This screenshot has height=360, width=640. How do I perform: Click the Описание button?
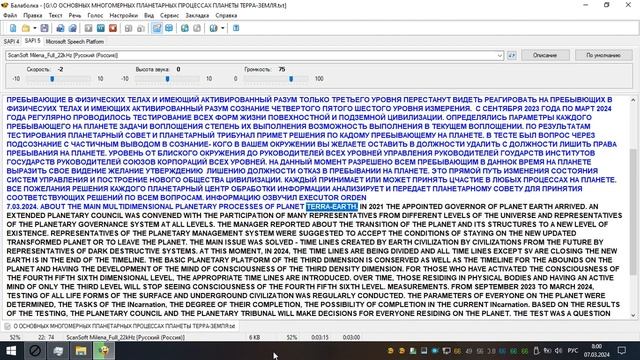(545, 55)
